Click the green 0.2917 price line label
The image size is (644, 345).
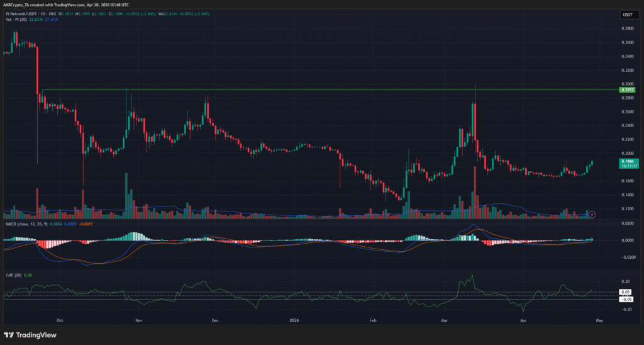pyautogui.click(x=627, y=89)
